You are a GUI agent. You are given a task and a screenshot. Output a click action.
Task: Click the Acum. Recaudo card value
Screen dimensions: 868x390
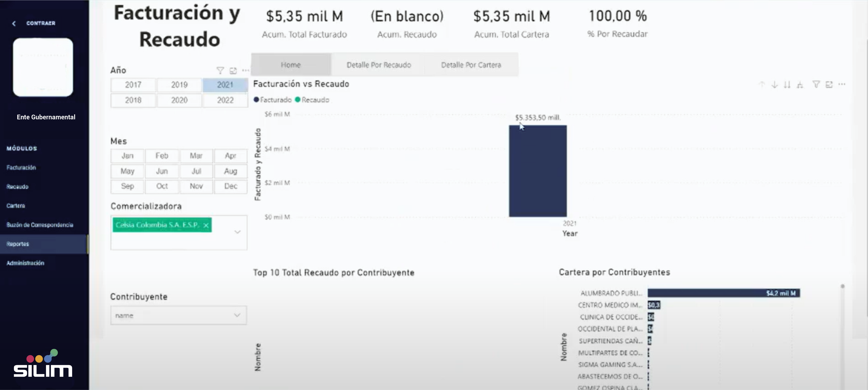pos(407,16)
